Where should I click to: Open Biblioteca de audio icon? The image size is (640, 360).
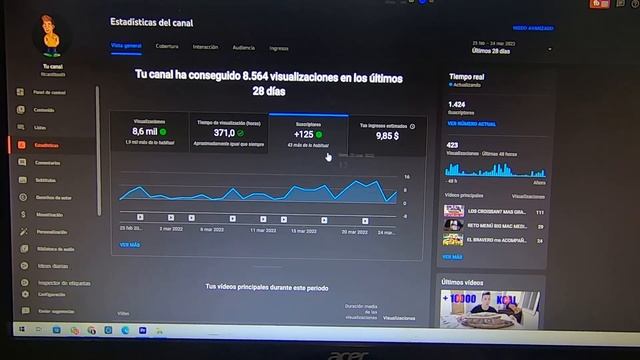(24, 249)
